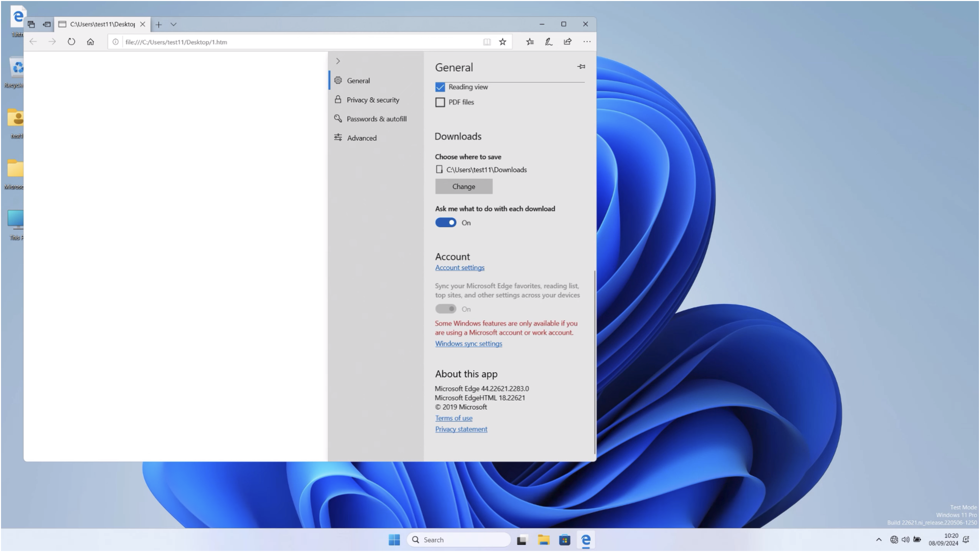
Task: Share this page icon
Action: click(567, 42)
